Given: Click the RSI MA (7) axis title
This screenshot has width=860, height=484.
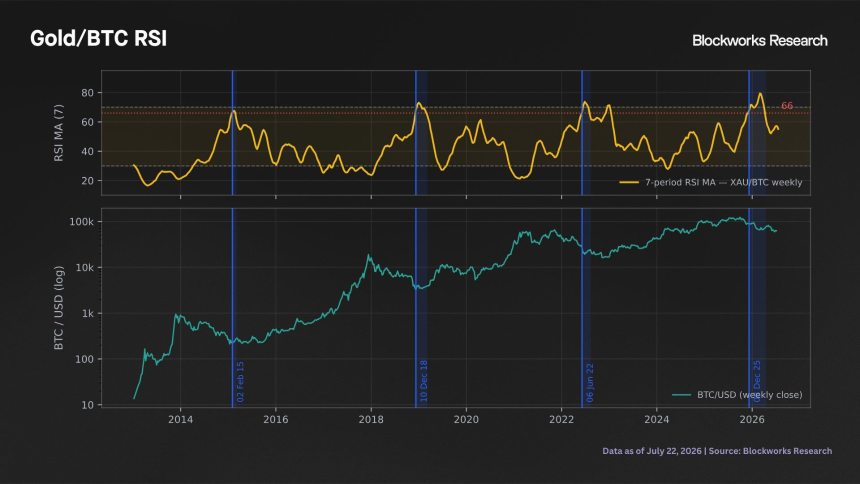Looking at the screenshot, I should click(x=59, y=133).
